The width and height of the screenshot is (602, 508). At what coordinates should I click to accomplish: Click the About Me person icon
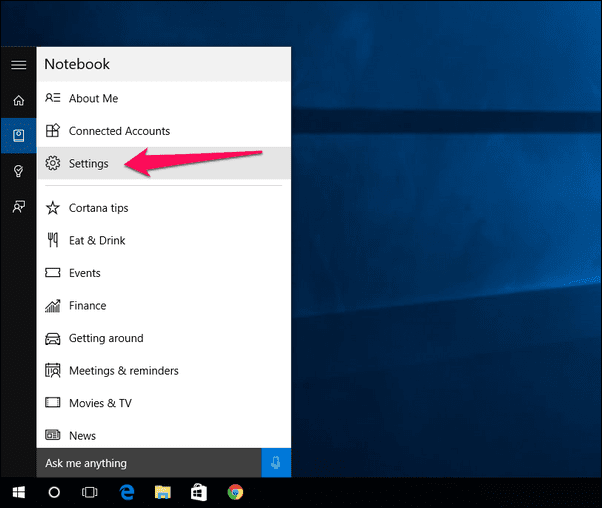53,98
